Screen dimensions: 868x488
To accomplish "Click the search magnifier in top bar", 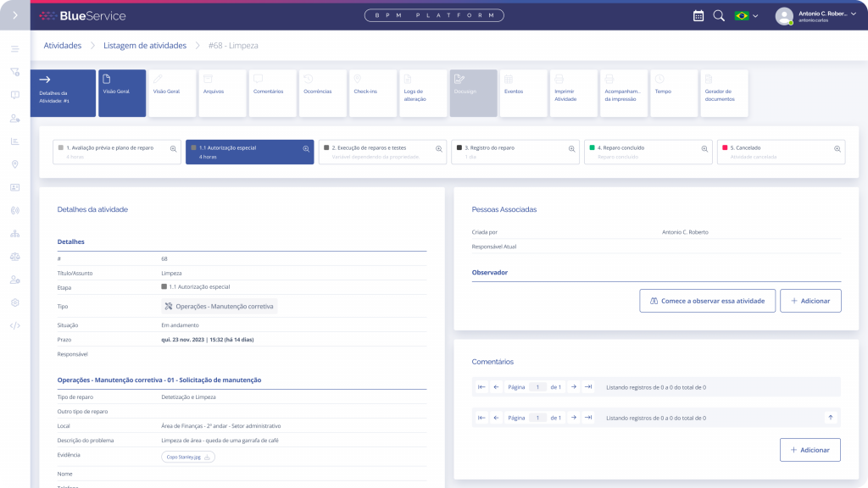I will click(719, 16).
